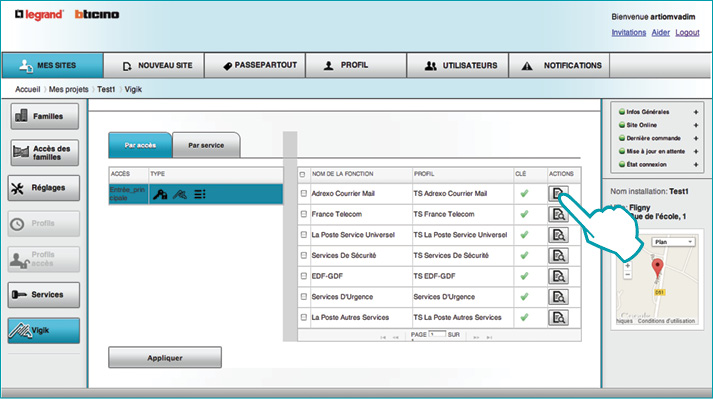Check the Adrexo Courrier Mail checkbox
Viewport: 713px width, 399px height.
[x=304, y=193]
